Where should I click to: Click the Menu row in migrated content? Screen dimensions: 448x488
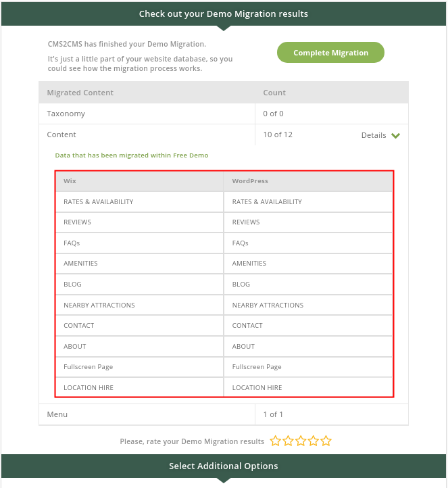point(224,414)
